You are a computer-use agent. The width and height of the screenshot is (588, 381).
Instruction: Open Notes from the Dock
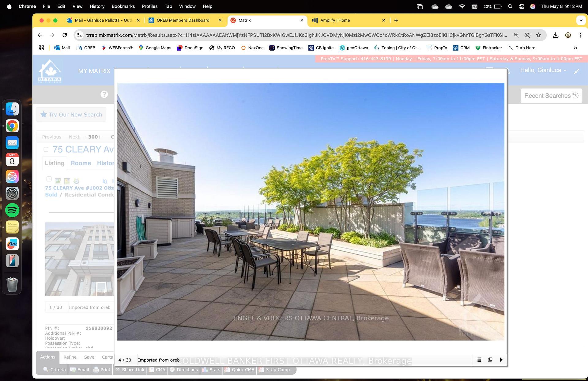click(12, 227)
